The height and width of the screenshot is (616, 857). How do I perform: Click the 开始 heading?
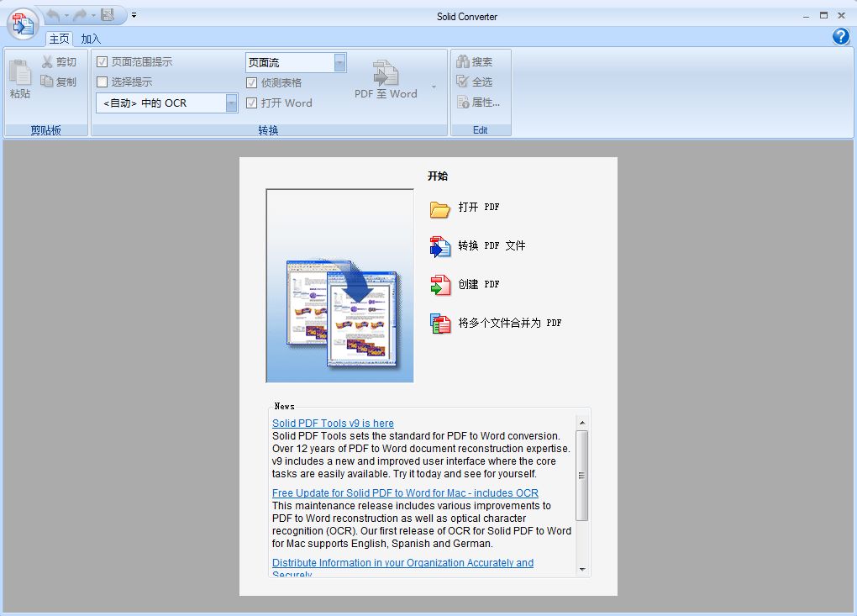pyautogui.click(x=438, y=176)
